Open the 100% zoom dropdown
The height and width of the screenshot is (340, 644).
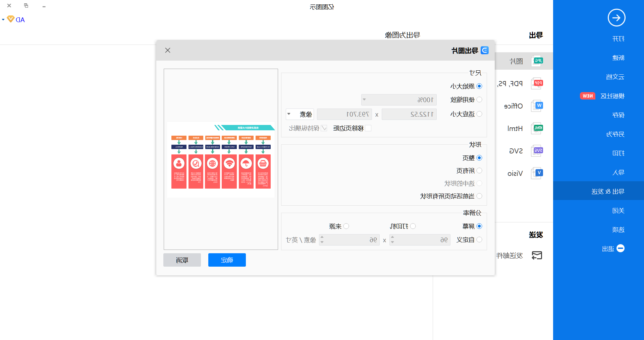399,100
